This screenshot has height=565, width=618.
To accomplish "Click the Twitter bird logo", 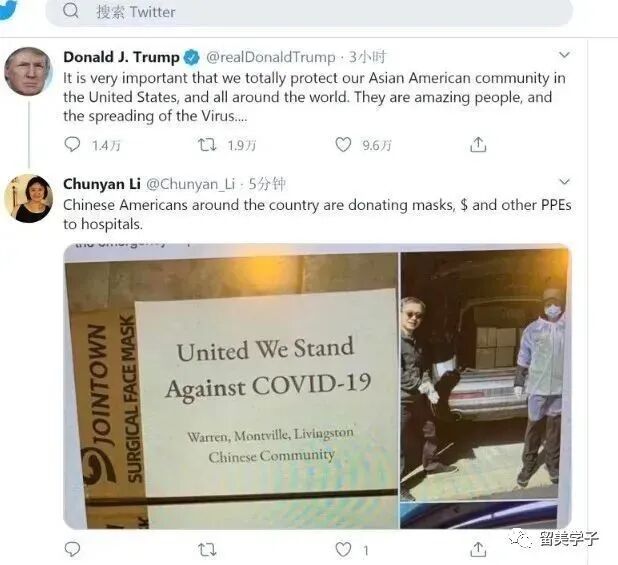I will (x=7, y=9).
